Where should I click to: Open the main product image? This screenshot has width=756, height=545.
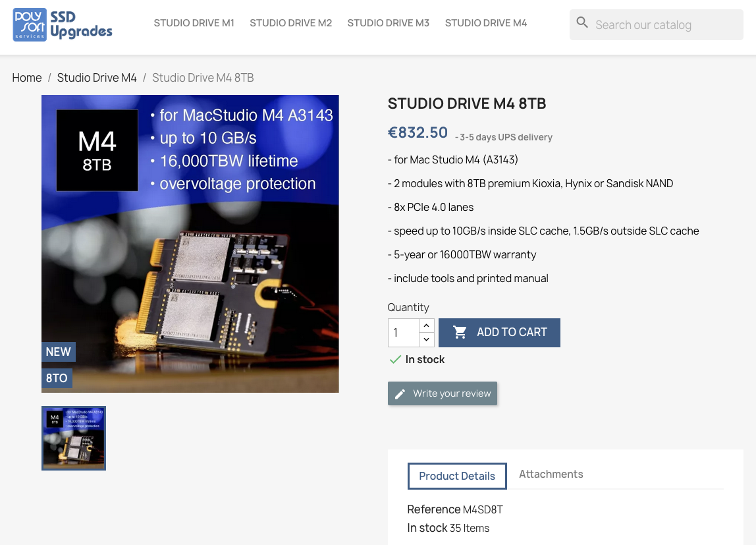(x=190, y=244)
